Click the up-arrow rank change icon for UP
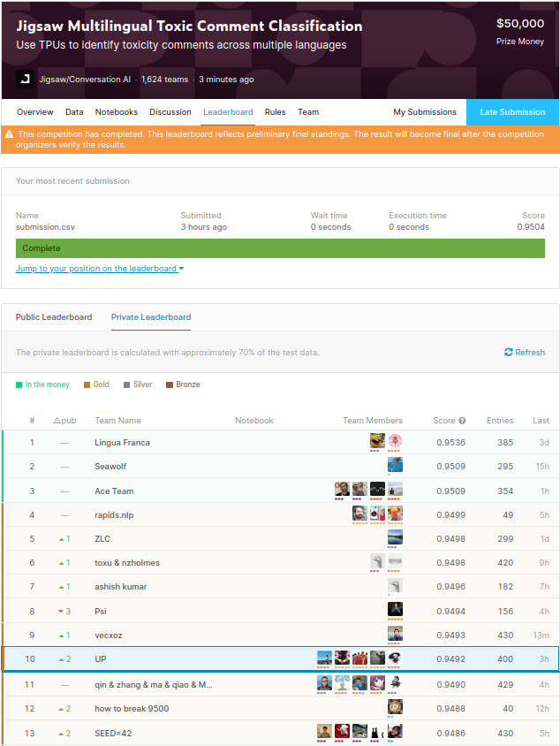 pos(61,659)
